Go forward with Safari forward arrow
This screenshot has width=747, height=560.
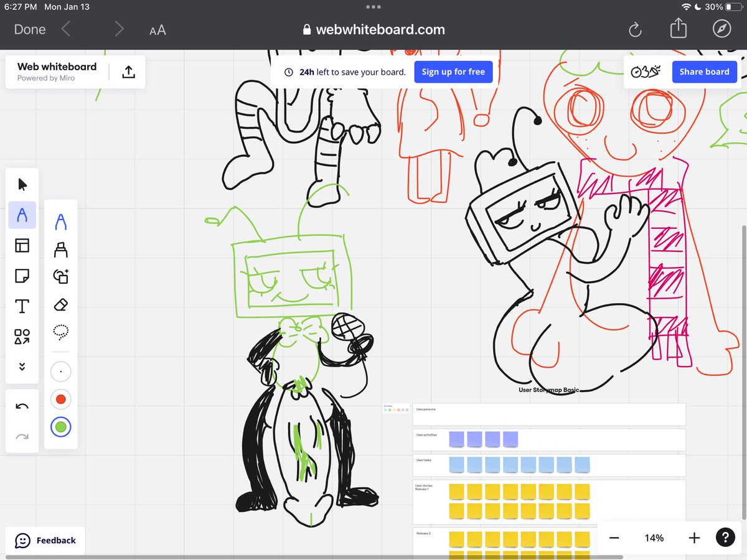119,29
